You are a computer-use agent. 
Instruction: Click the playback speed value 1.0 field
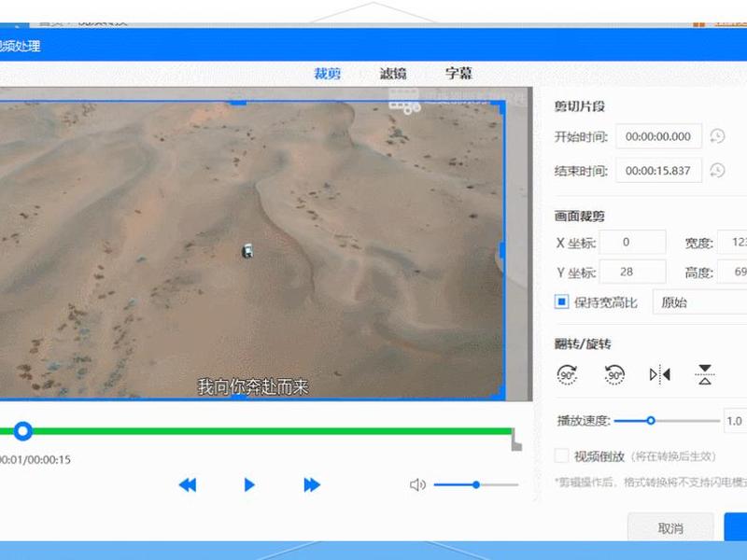point(735,421)
